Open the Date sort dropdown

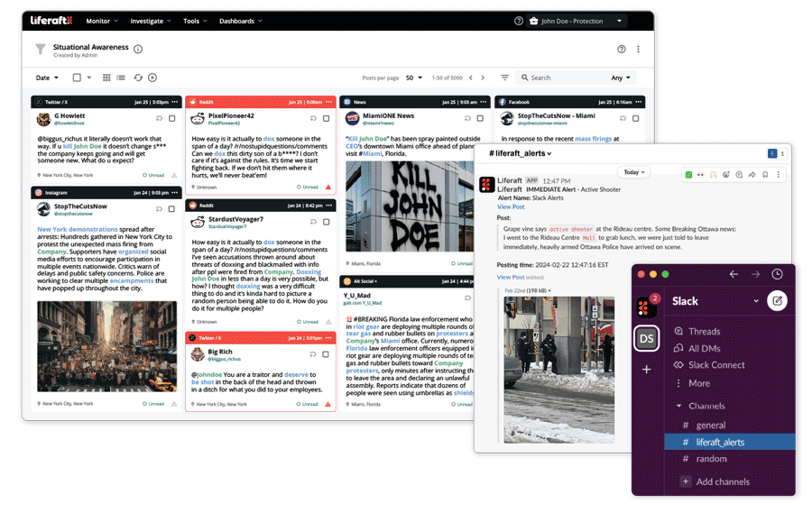pos(47,78)
